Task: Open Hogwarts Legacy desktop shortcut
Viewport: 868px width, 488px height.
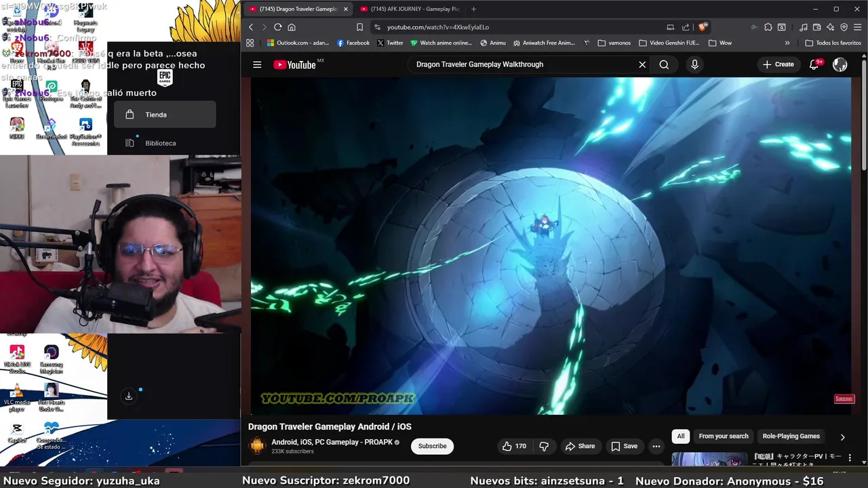Action: pos(85,18)
